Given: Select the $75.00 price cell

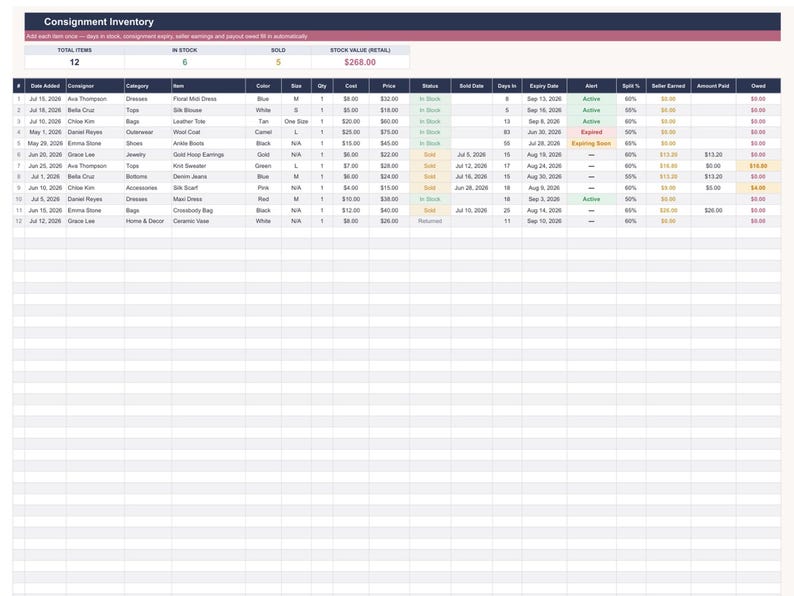Looking at the screenshot, I should click(389, 132).
